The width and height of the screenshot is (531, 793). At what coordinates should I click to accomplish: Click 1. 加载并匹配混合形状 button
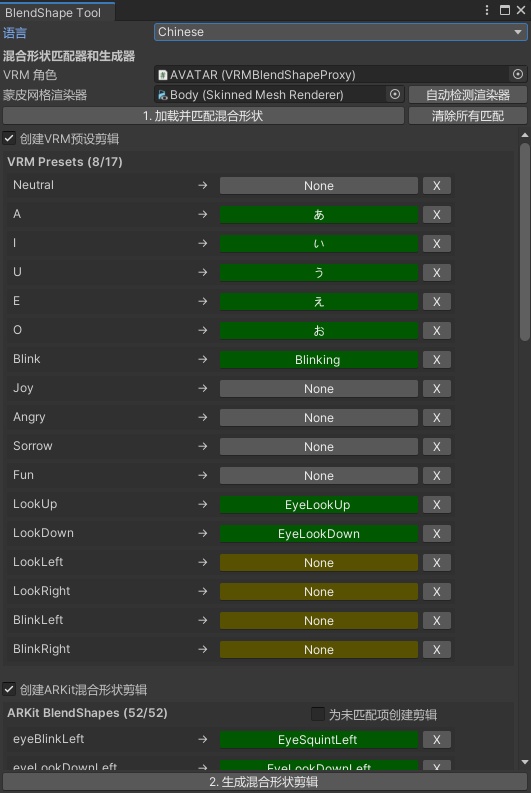point(203,116)
